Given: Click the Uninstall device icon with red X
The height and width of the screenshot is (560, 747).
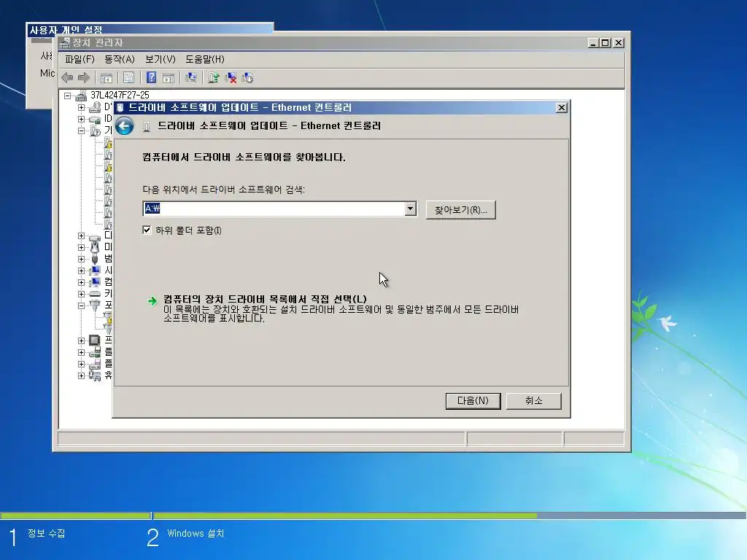Looking at the screenshot, I should [231, 77].
